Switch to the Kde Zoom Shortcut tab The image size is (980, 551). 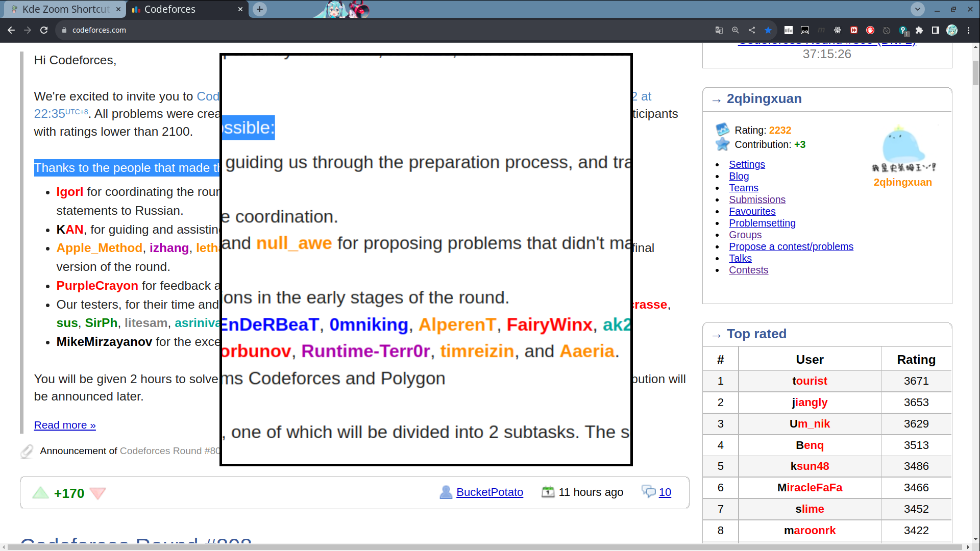pyautogui.click(x=64, y=9)
